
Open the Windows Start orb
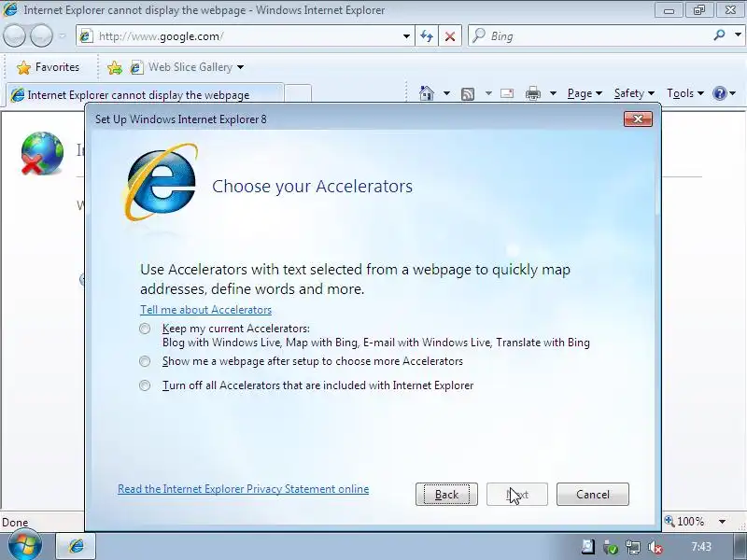tap(24, 545)
